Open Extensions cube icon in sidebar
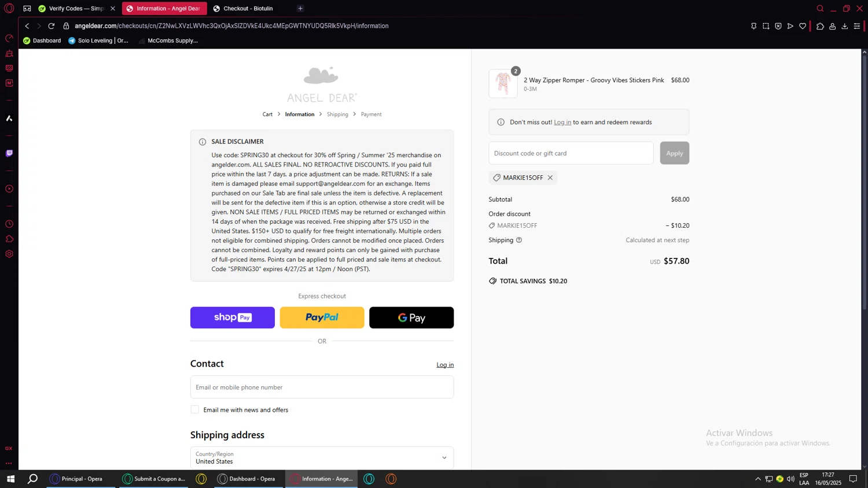This screenshot has height=488, width=868. click(9, 239)
